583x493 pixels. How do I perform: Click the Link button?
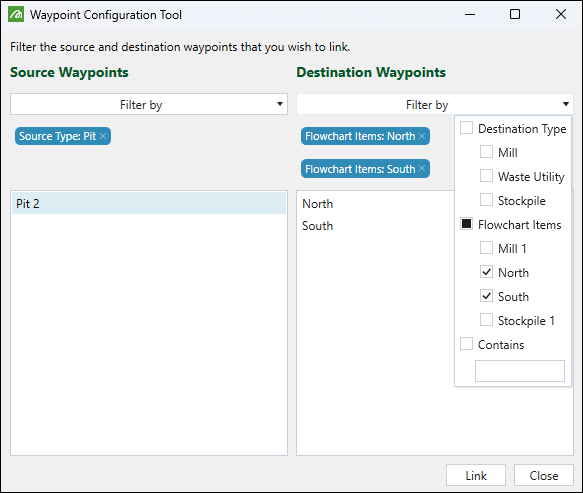click(476, 475)
